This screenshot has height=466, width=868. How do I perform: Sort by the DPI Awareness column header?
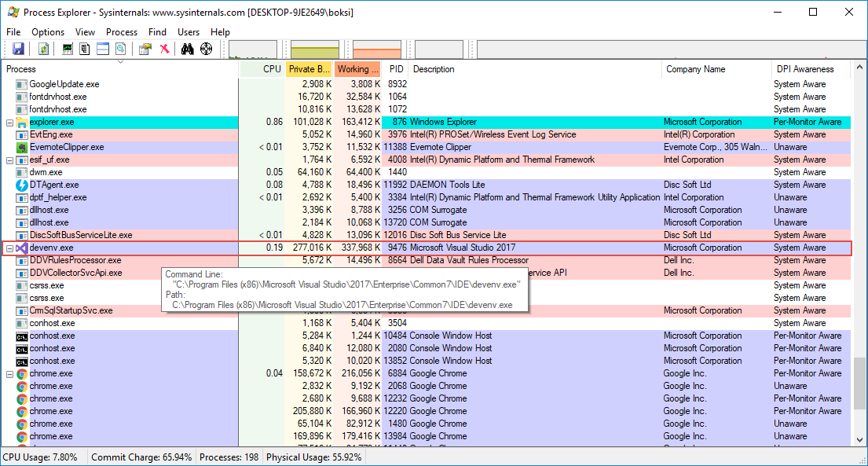804,69
